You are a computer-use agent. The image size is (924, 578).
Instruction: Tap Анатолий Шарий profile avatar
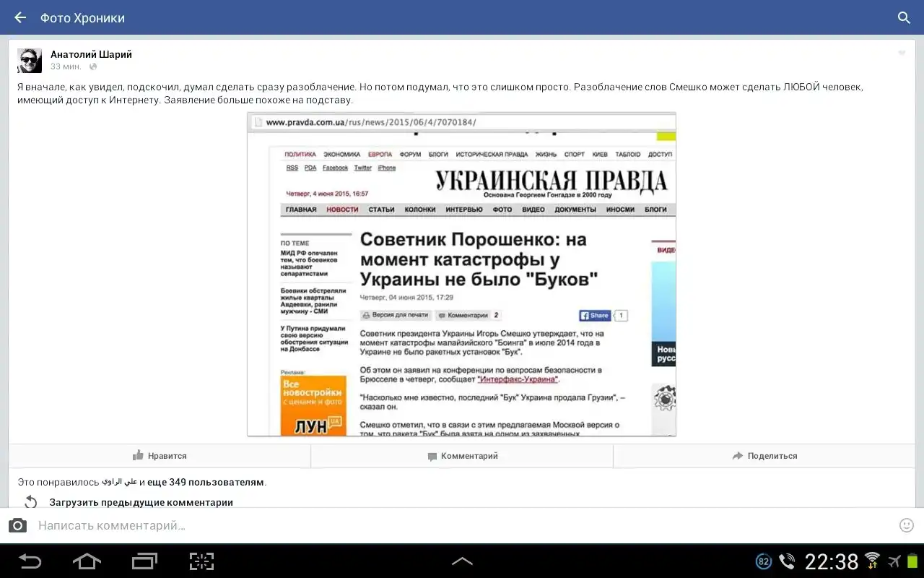click(x=30, y=61)
